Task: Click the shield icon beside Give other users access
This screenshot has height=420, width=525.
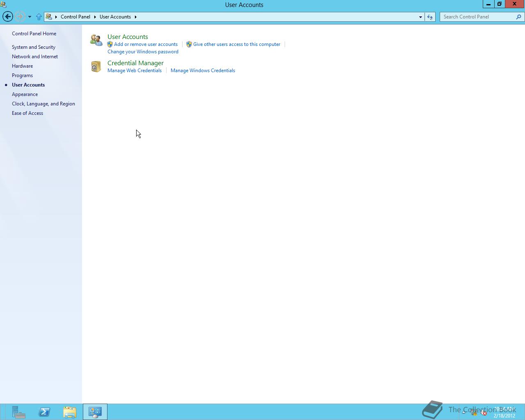Action: pos(189,44)
